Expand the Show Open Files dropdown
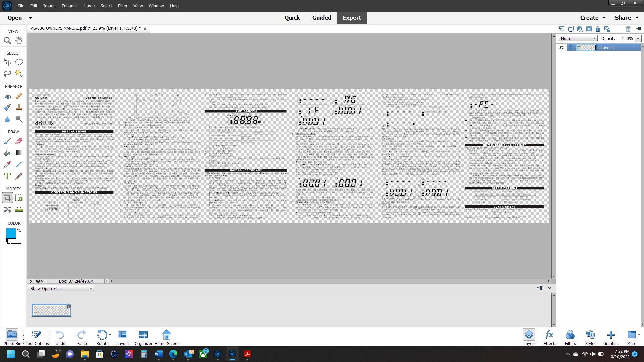 pos(60,288)
